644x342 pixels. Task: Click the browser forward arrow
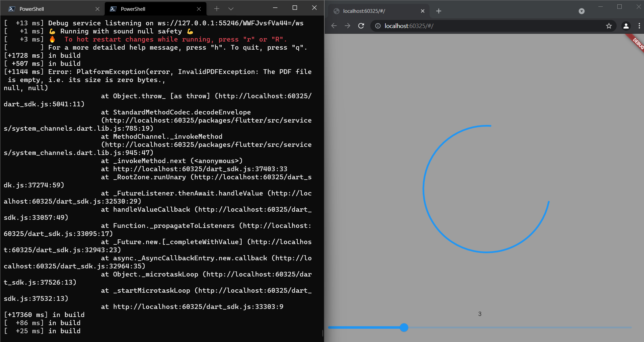click(x=348, y=26)
